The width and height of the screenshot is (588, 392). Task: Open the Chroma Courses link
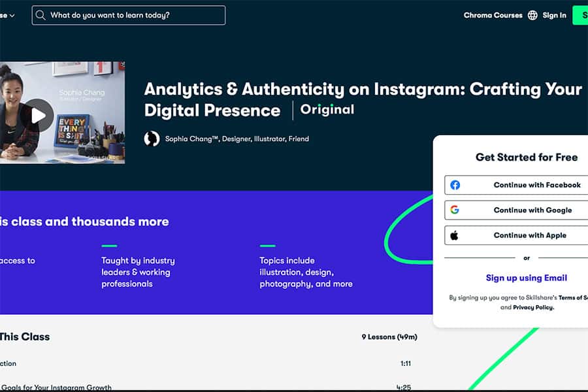click(x=493, y=16)
